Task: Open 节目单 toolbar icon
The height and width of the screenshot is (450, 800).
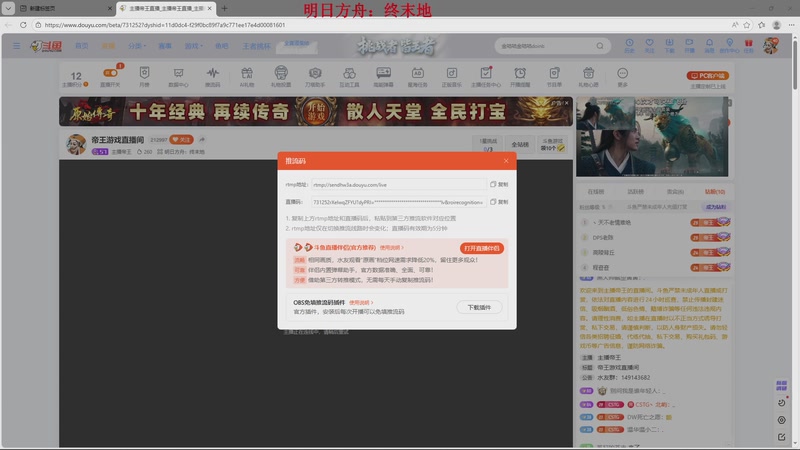Action: [x=554, y=77]
